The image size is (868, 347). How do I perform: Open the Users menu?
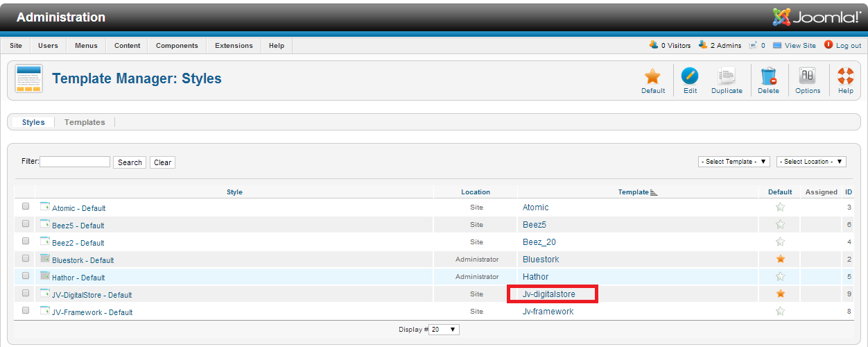(49, 46)
